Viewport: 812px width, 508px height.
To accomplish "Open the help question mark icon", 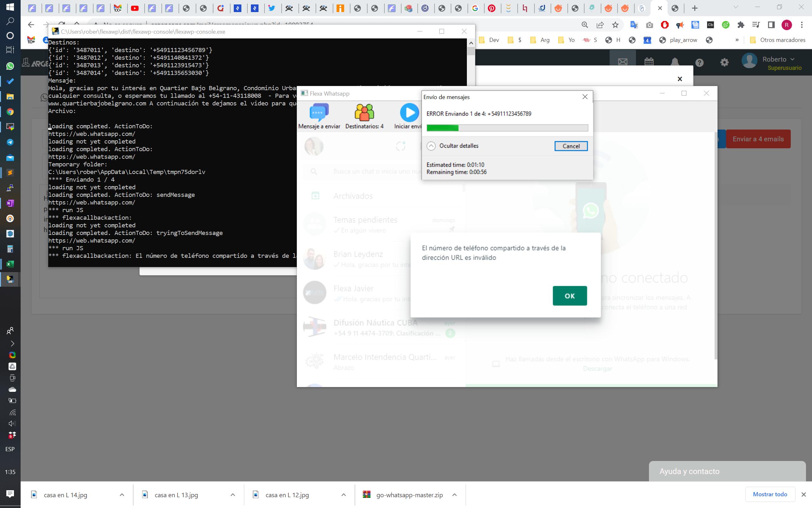I will (699, 63).
